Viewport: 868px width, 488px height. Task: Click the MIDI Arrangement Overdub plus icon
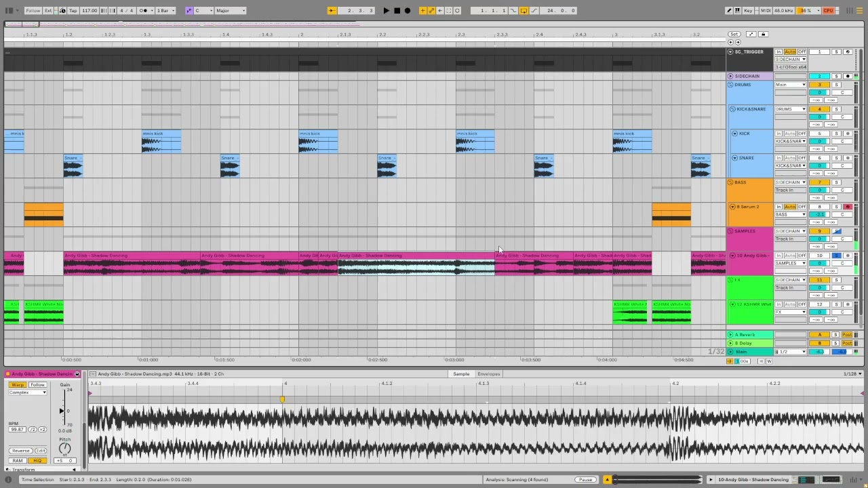(x=422, y=10)
